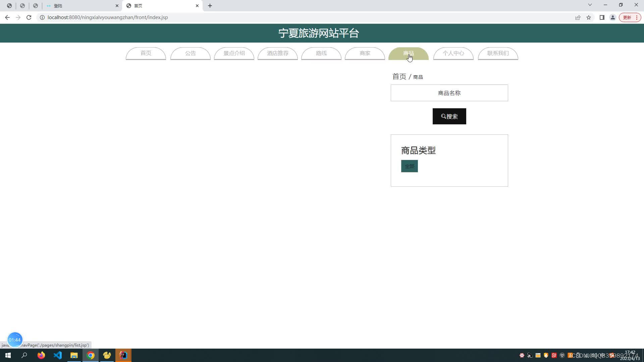Screen dimensions: 644x362
Task: Open the 景点介绍 navigation tab
Action: [234, 53]
